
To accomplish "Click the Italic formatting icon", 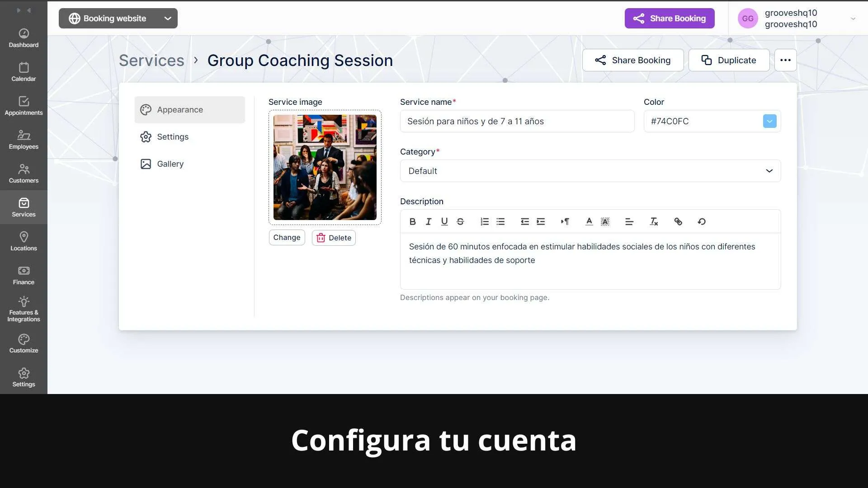I will click(428, 222).
